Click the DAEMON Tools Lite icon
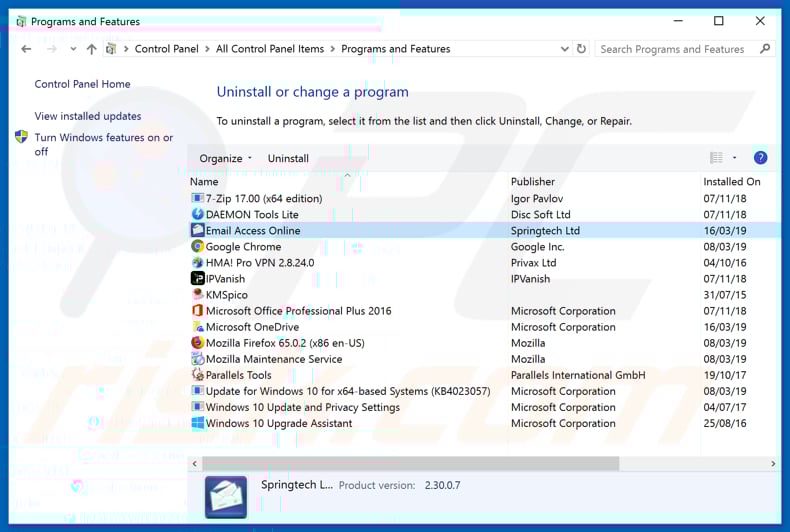The width and height of the screenshot is (790, 532). tap(198, 215)
